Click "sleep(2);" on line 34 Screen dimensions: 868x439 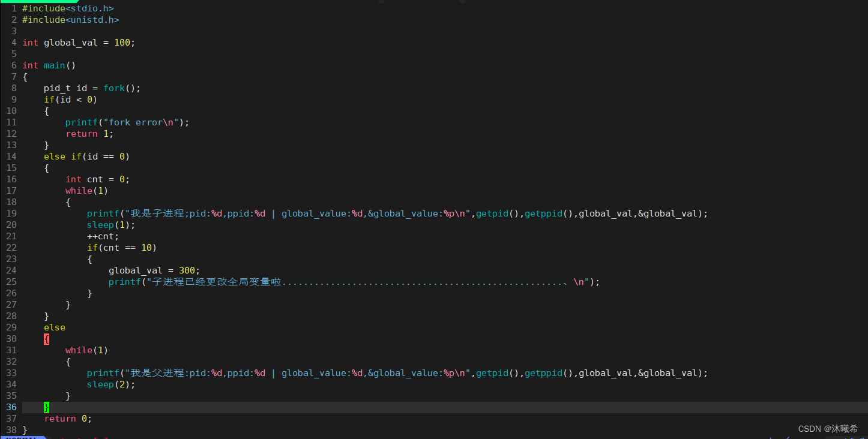click(111, 384)
